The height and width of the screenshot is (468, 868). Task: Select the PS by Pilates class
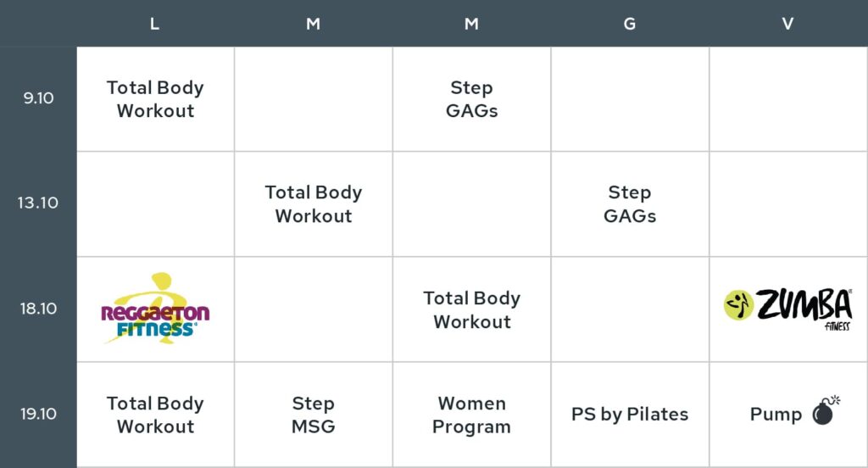tap(630, 415)
